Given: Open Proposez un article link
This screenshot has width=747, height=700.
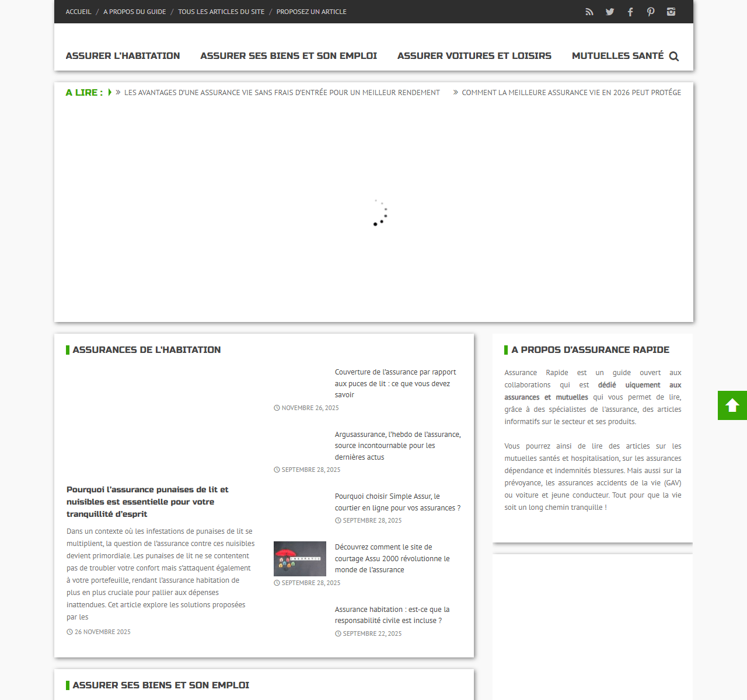Looking at the screenshot, I should (x=311, y=12).
